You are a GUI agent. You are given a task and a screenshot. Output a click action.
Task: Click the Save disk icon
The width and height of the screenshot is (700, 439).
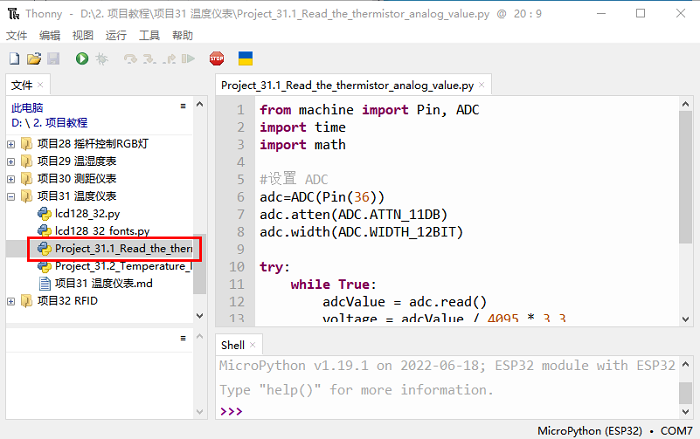click(53, 60)
